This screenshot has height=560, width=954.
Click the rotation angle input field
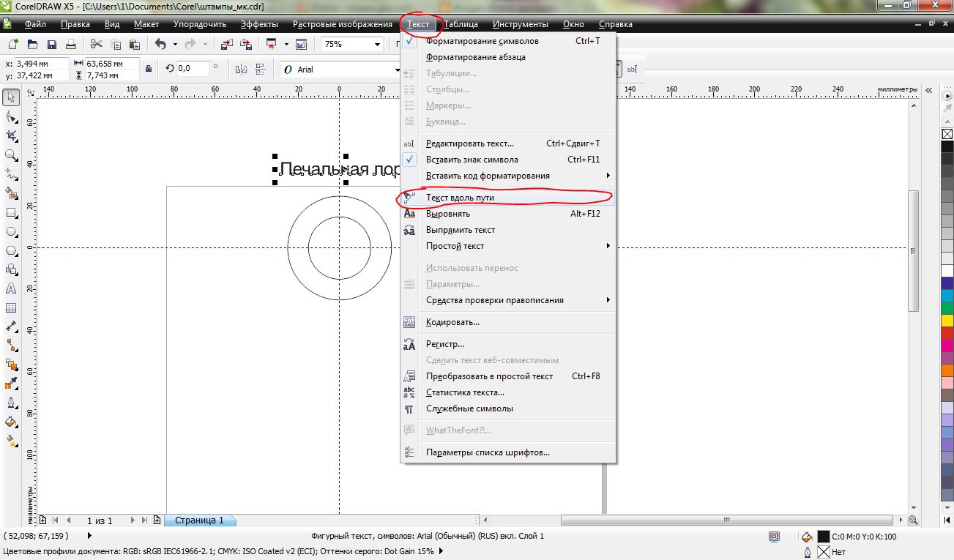[x=193, y=68]
